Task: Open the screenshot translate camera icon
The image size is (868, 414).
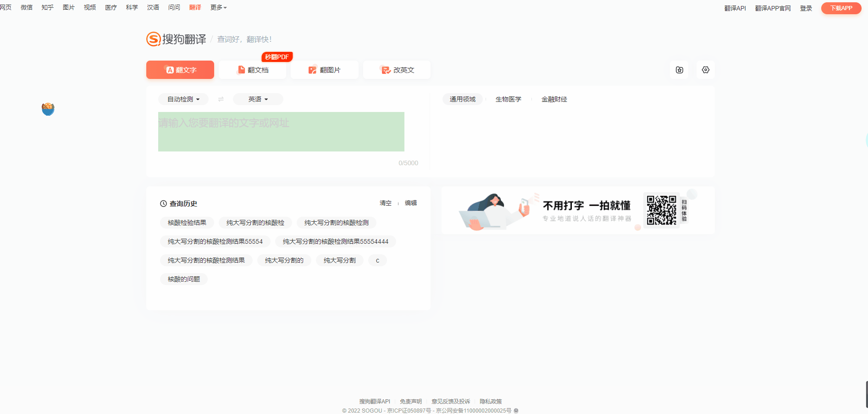Action: click(680, 70)
